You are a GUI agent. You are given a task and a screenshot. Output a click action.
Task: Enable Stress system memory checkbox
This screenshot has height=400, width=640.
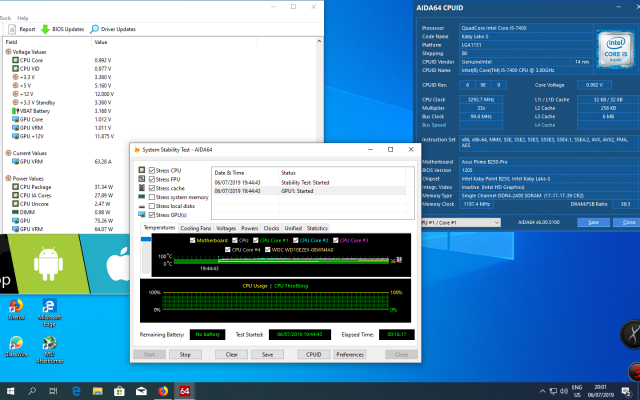pyautogui.click(x=152, y=197)
